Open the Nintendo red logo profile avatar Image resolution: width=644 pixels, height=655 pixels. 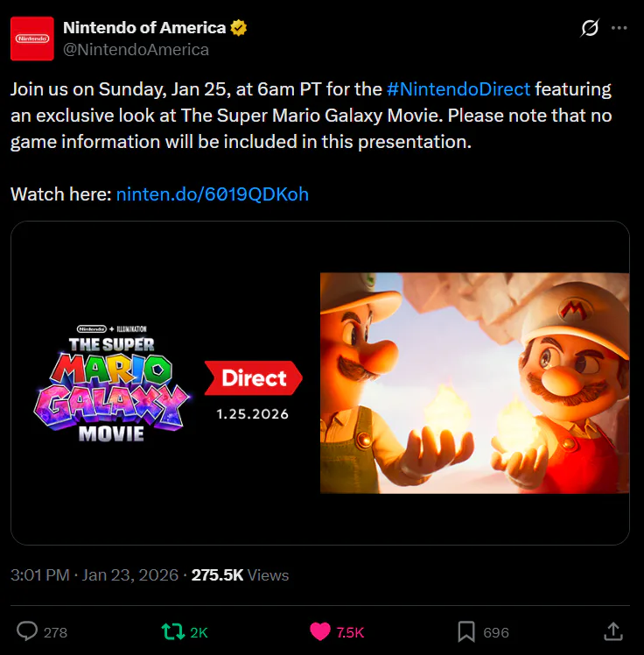click(x=32, y=39)
